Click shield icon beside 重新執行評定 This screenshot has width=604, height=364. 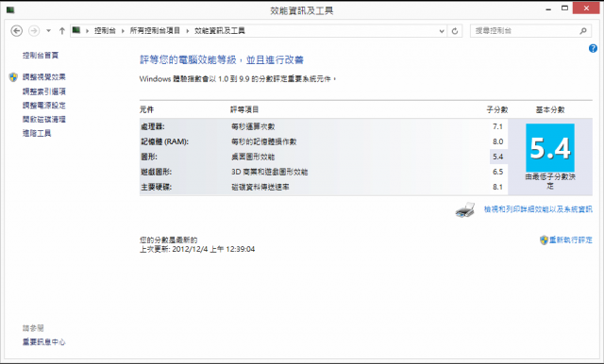pos(544,240)
